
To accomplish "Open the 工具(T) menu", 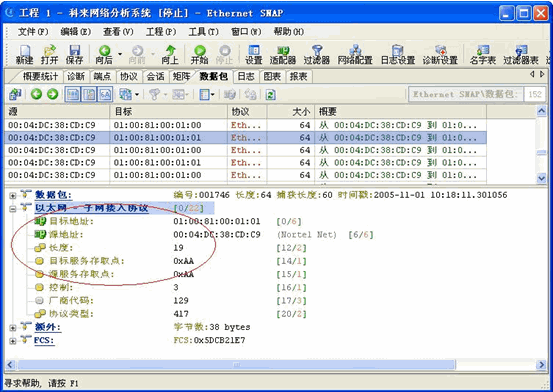I will (x=203, y=32).
